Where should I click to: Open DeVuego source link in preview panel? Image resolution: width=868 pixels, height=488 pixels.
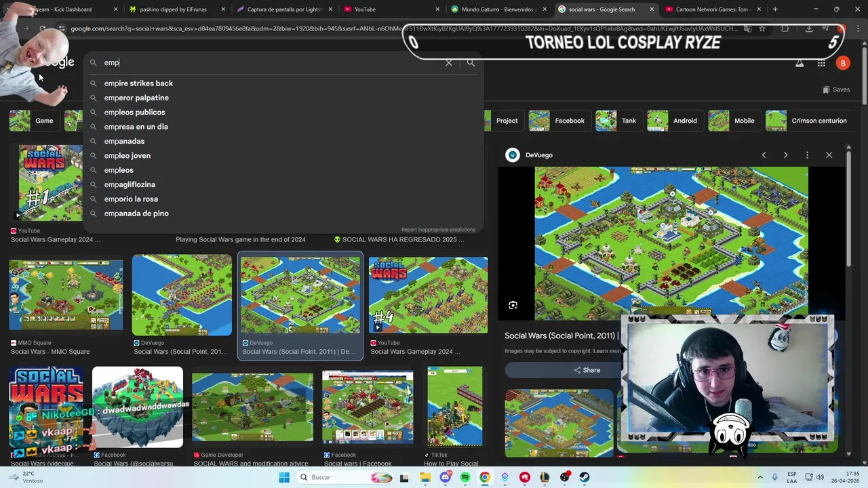(x=530, y=155)
